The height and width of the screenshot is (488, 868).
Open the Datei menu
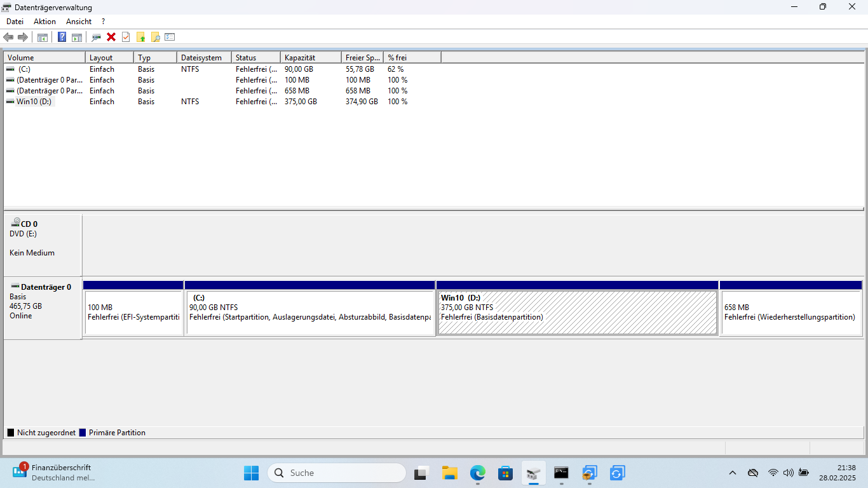(x=15, y=22)
